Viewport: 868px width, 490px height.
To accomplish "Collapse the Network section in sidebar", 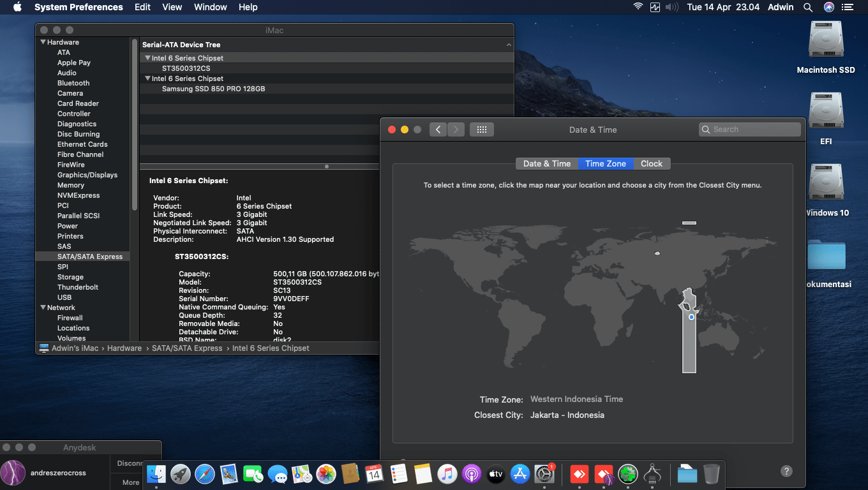I will point(42,308).
